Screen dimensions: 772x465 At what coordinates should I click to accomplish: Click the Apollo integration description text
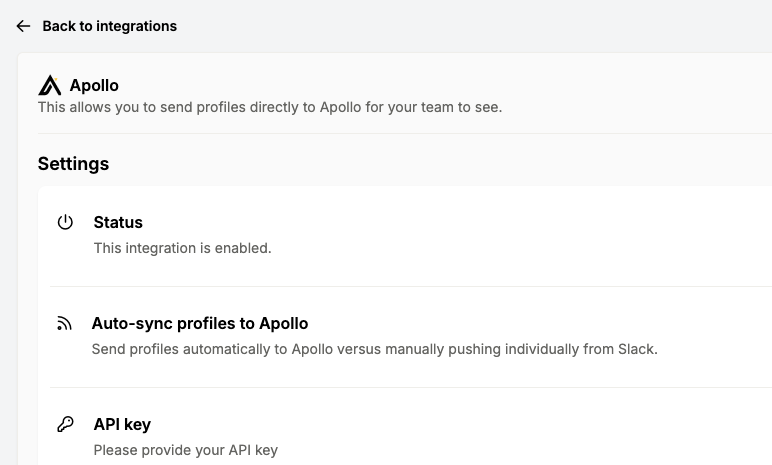coord(269,106)
